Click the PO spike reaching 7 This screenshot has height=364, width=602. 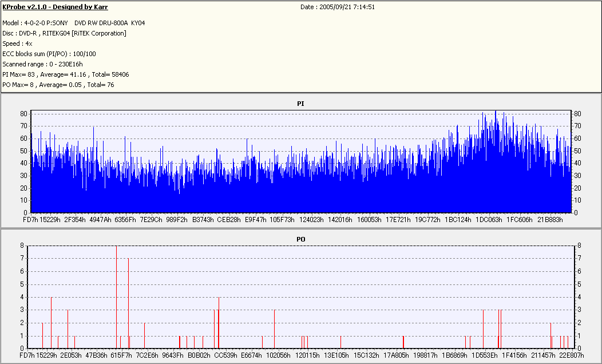[128, 303]
